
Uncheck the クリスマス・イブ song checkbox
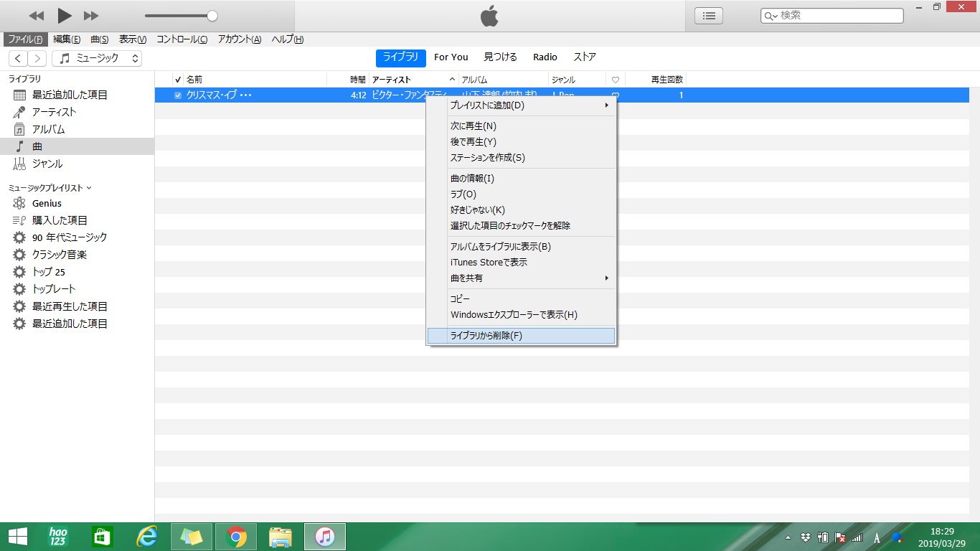177,95
